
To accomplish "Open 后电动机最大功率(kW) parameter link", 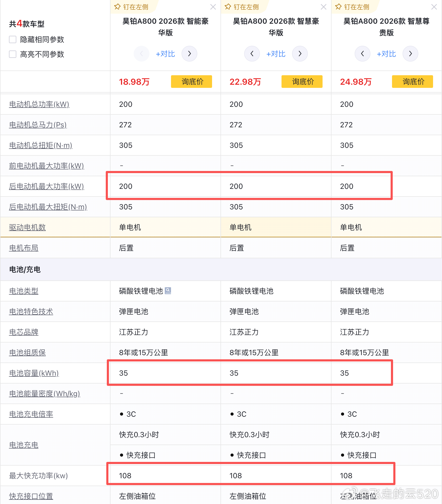I will (x=47, y=187).
